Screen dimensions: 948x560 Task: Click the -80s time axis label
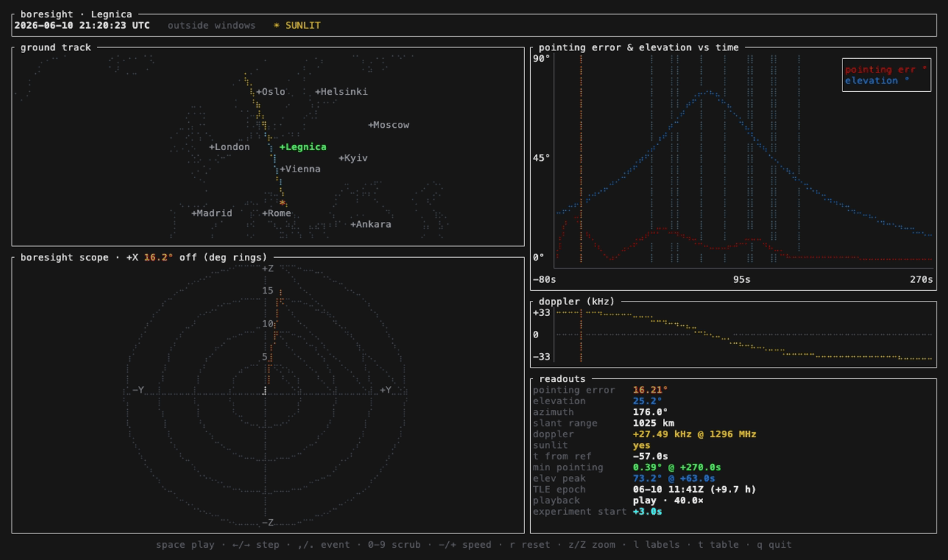tap(544, 279)
